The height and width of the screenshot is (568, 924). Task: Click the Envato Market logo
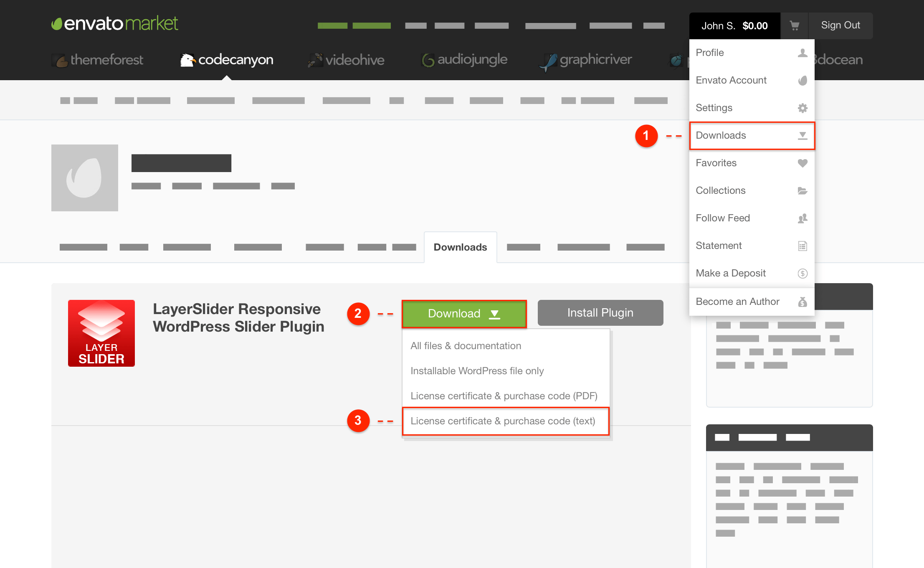tap(115, 23)
